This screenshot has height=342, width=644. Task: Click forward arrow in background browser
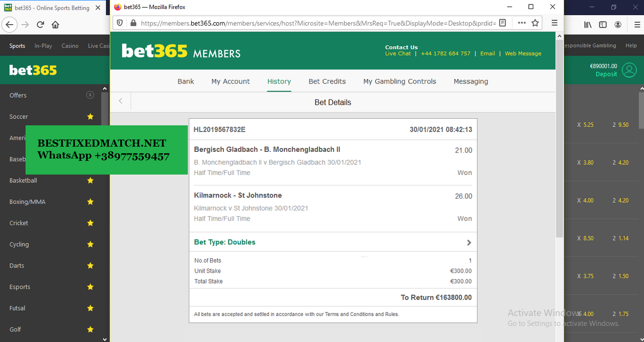25,24
